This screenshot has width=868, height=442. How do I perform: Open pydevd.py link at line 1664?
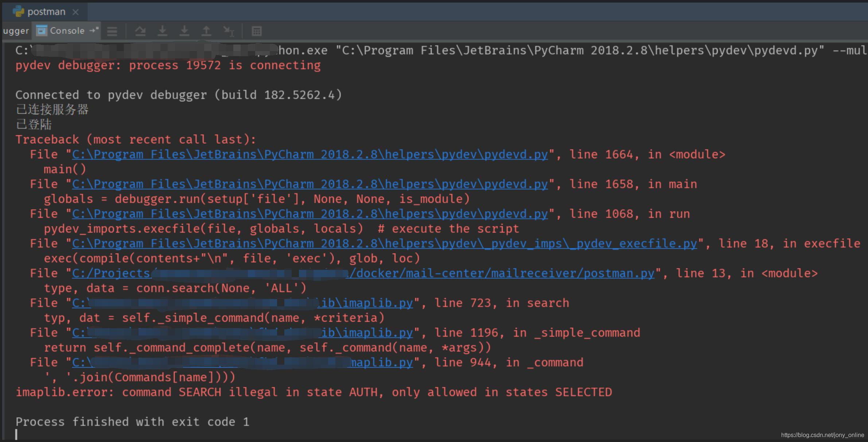point(310,155)
